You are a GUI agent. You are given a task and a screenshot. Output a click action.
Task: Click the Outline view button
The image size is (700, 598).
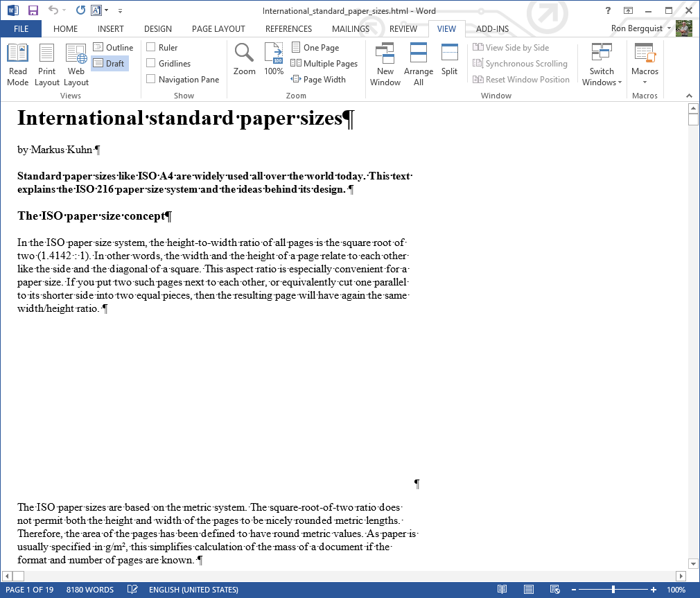point(112,47)
